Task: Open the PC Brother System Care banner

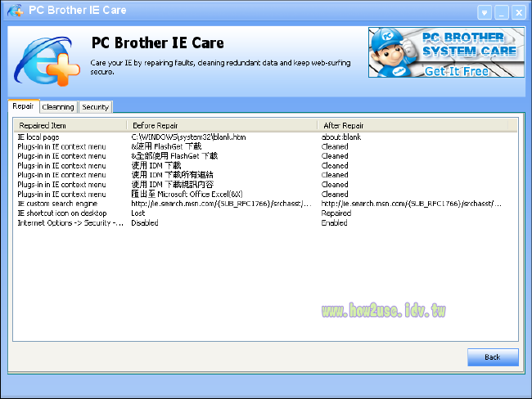Action: (444, 52)
